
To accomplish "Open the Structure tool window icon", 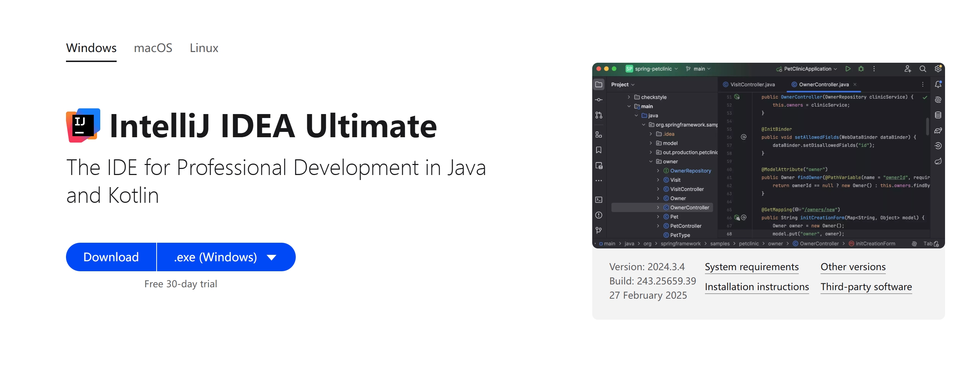I will click(x=599, y=134).
